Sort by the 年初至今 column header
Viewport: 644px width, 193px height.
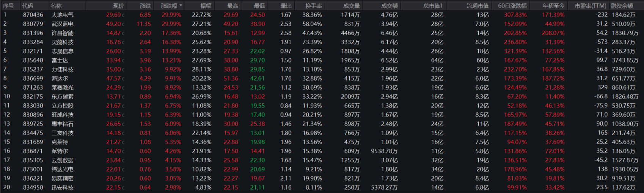click(553, 6)
